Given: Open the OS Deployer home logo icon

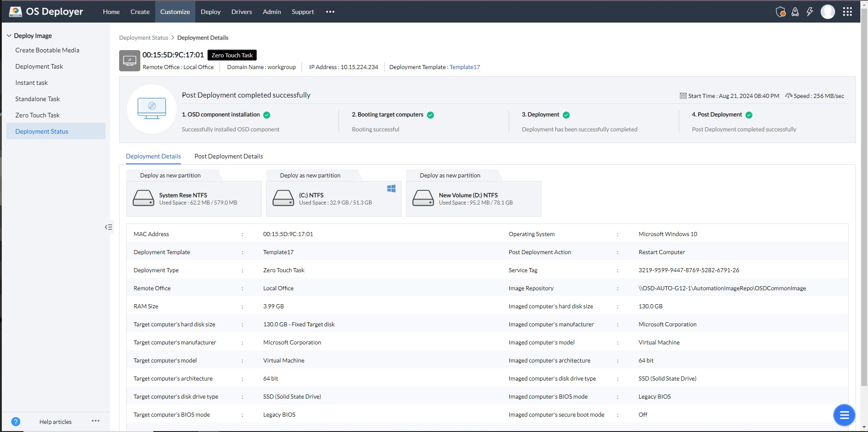Looking at the screenshot, I should pyautogui.click(x=16, y=11).
